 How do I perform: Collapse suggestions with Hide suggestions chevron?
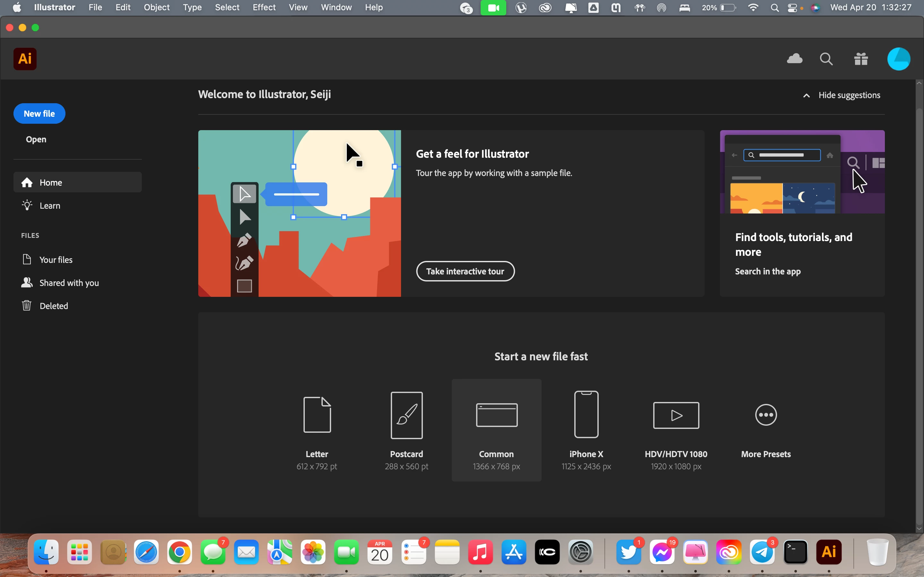[806, 96]
